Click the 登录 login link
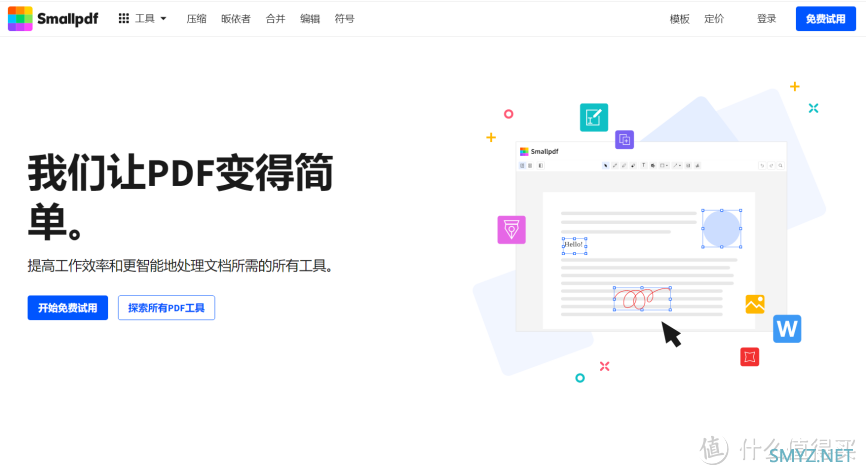 tap(767, 19)
